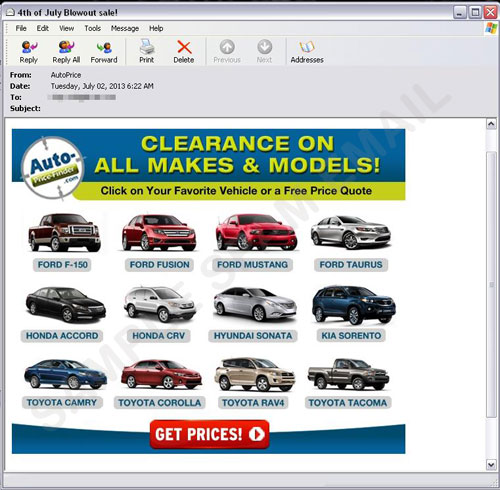Click the blue Kia Sorento image
500x490 pixels.
[x=354, y=305]
